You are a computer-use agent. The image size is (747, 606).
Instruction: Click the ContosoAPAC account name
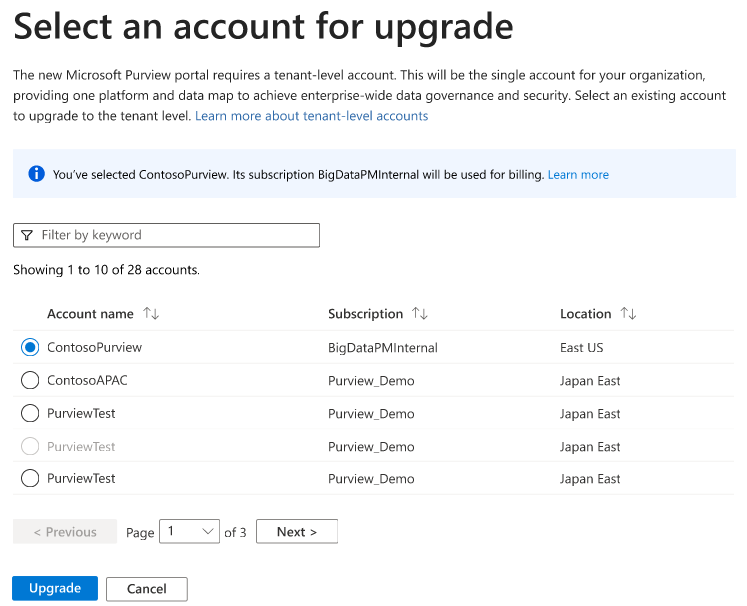click(87, 380)
